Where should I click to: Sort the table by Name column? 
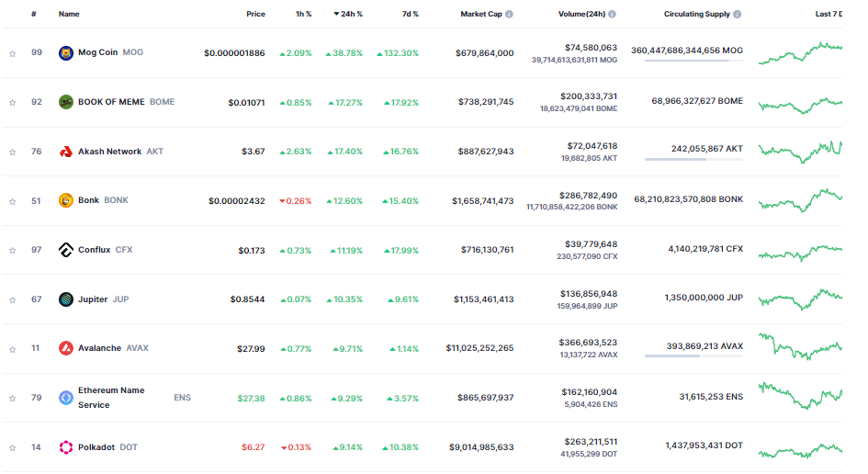coord(69,14)
